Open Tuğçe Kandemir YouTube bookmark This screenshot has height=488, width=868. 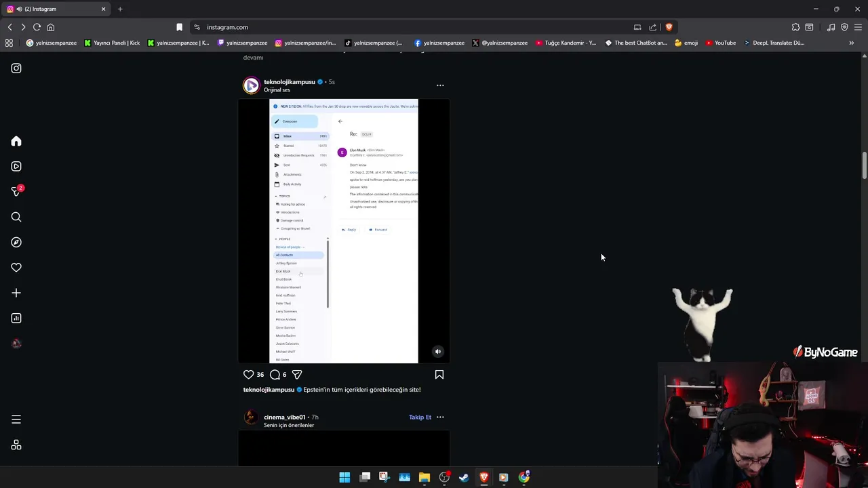point(566,43)
